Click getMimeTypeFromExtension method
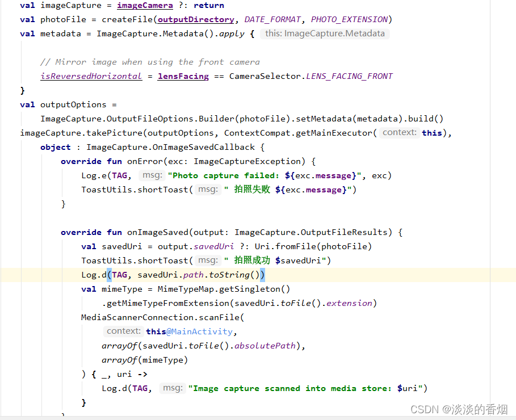The width and height of the screenshot is (516, 420). click(168, 303)
